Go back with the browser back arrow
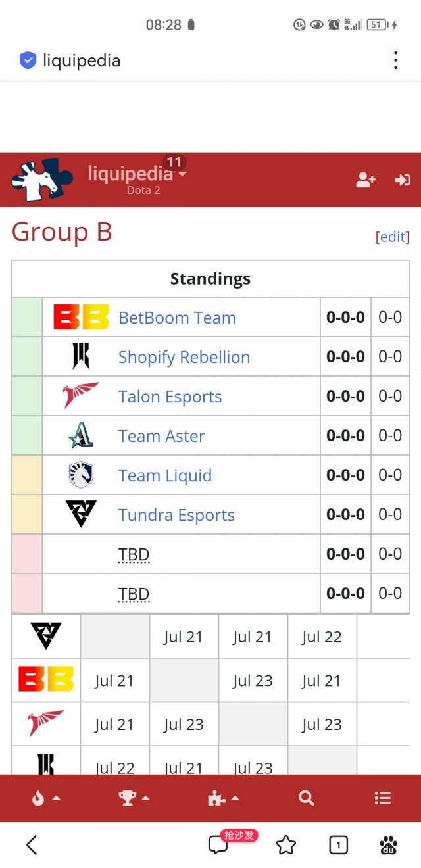 click(32, 845)
